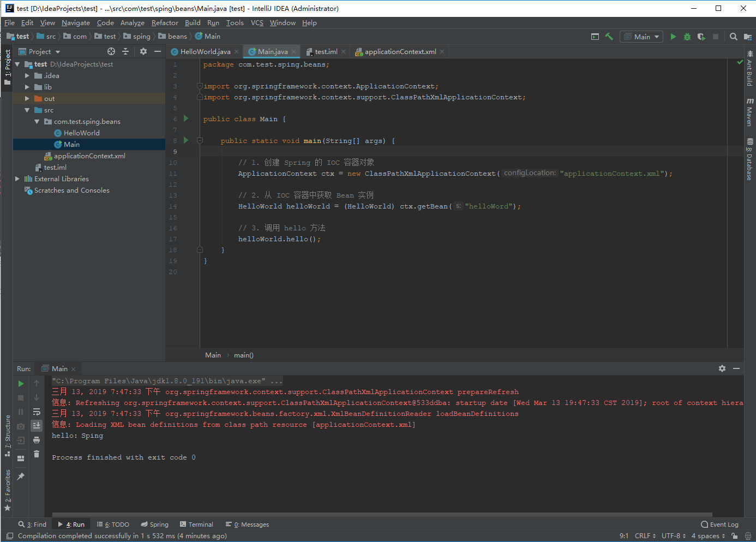Click the Run console horizontal scrollbar
This screenshot has height=542, width=756.
click(x=382, y=515)
